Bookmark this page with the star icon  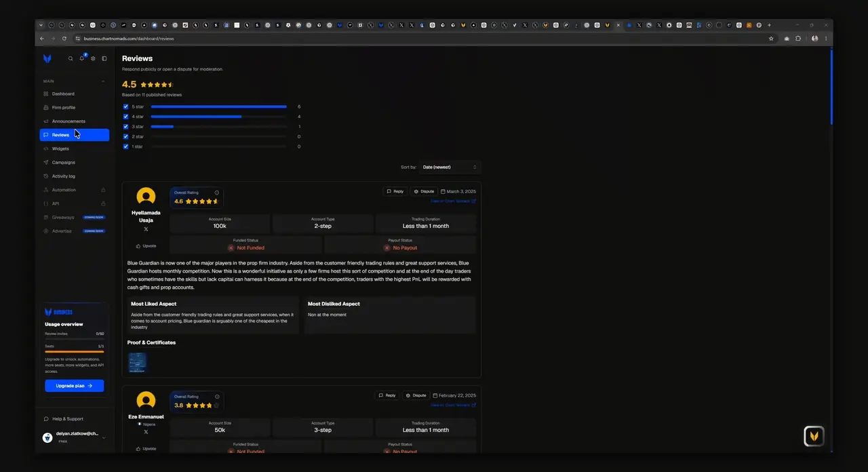[x=771, y=39]
